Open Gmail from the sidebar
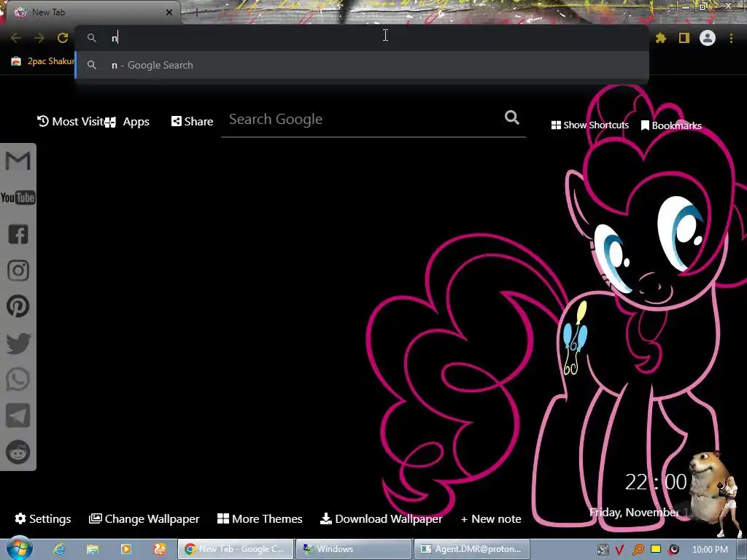Image resolution: width=747 pixels, height=560 pixels. pos(18,161)
